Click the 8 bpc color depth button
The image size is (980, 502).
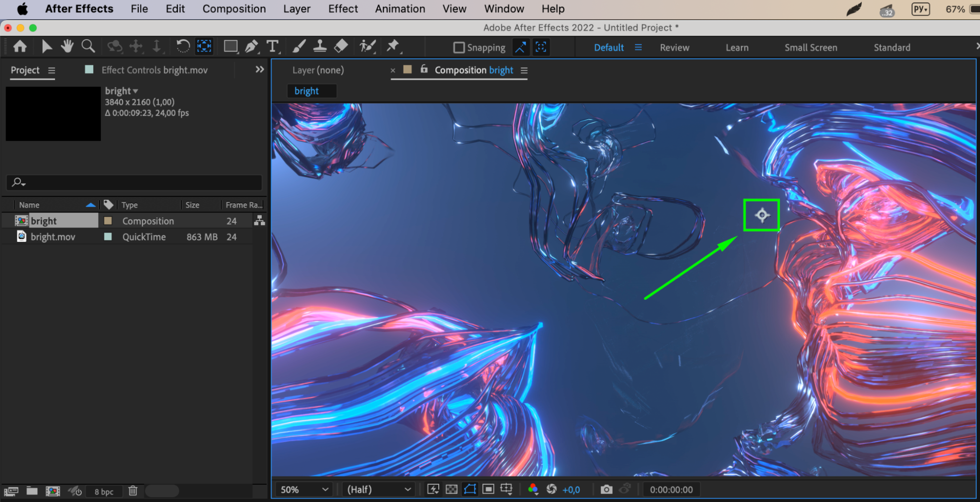[104, 491]
